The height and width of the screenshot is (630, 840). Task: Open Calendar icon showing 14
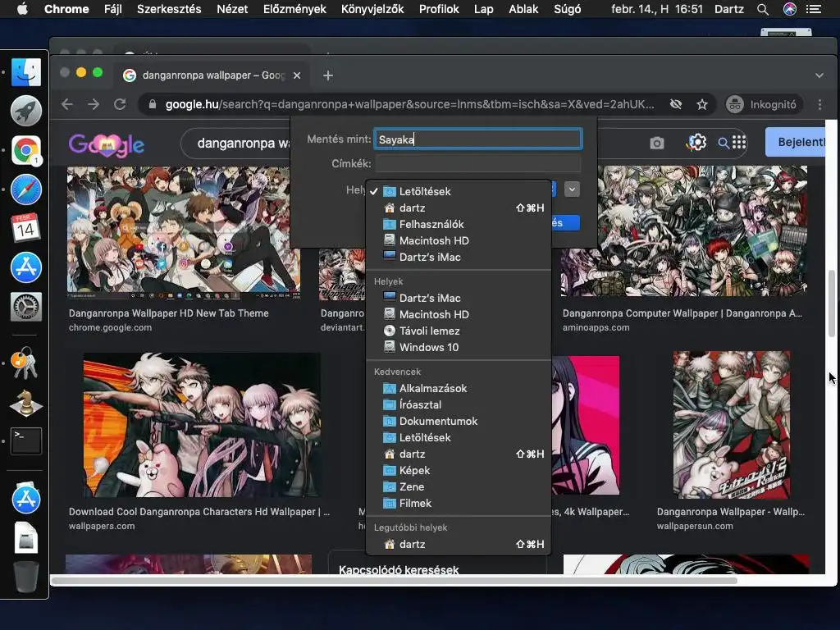(25, 228)
